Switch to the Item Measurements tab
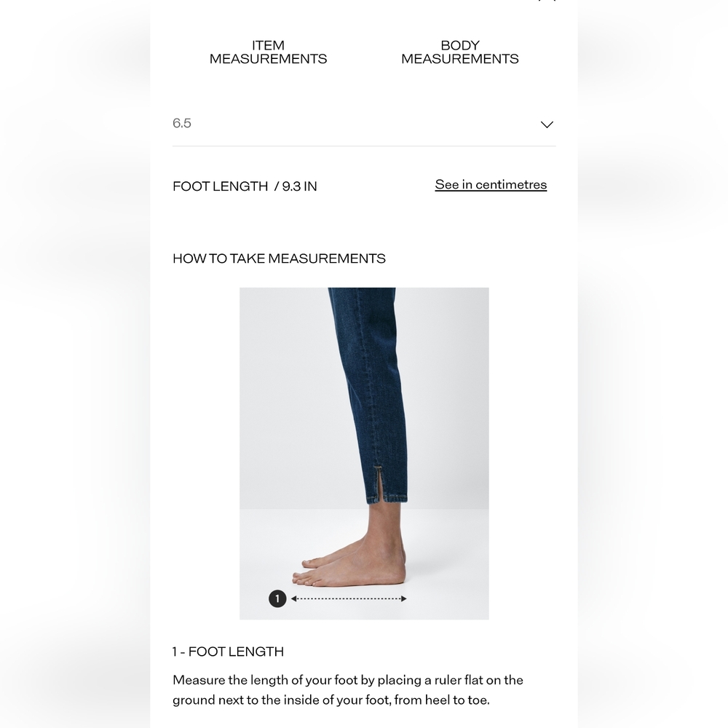The image size is (728, 728). point(268,52)
